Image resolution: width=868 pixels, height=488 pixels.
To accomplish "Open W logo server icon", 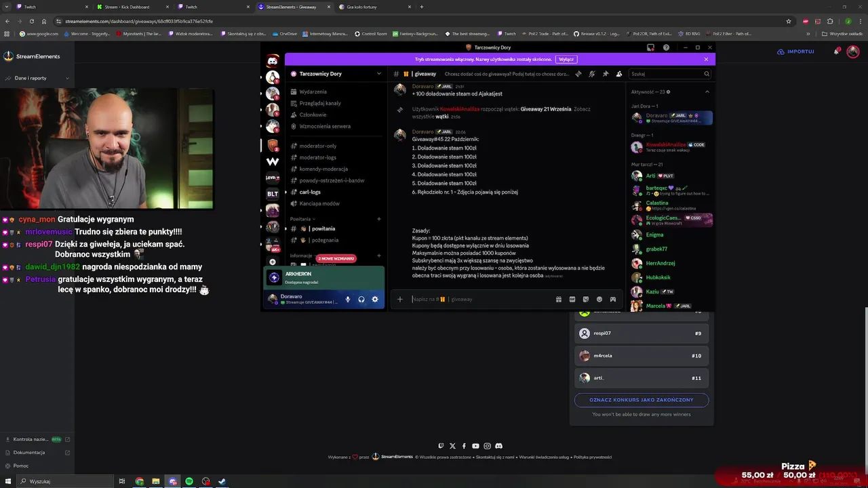I will 273,161.
